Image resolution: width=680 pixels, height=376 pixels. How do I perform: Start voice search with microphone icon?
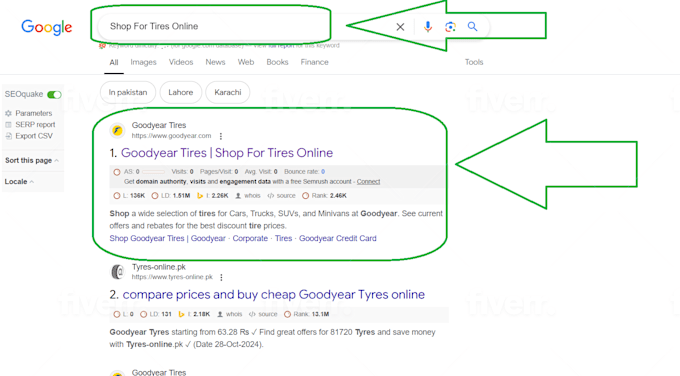(x=428, y=27)
